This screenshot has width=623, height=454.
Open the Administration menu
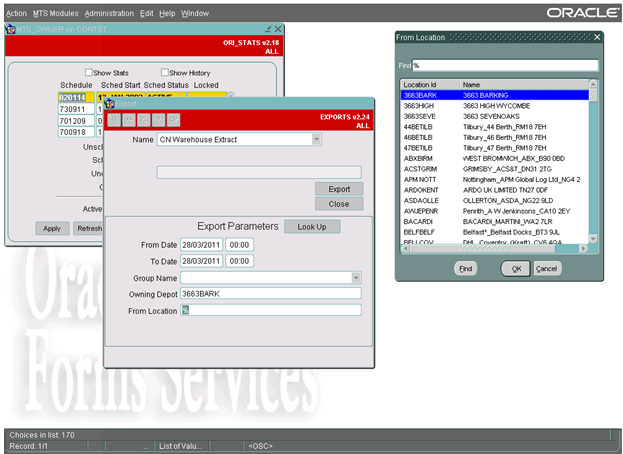pyautogui.click(x=109, y=14)
